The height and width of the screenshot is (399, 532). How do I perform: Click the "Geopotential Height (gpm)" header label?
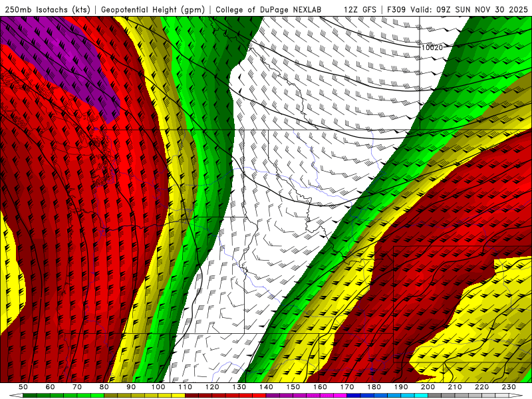point(153,9)
